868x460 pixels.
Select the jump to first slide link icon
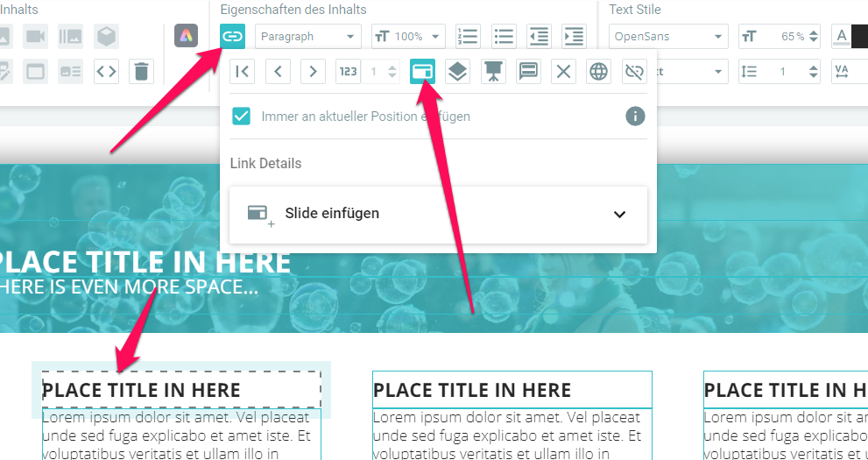pos(243,71)
